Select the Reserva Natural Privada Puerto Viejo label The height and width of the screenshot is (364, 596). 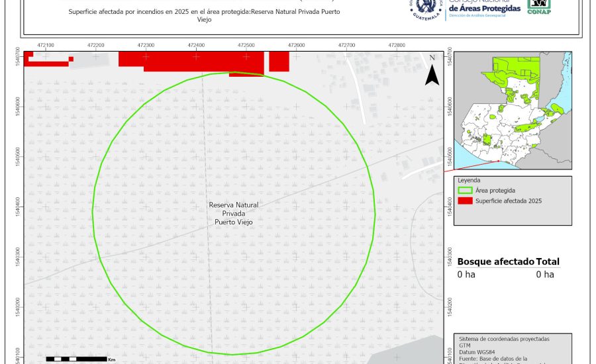[x=233, y=214]
